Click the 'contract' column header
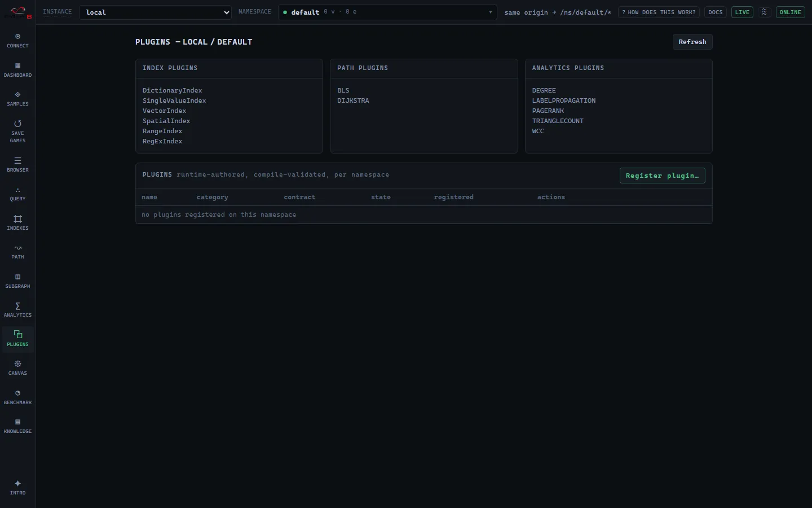 (299, 197)
